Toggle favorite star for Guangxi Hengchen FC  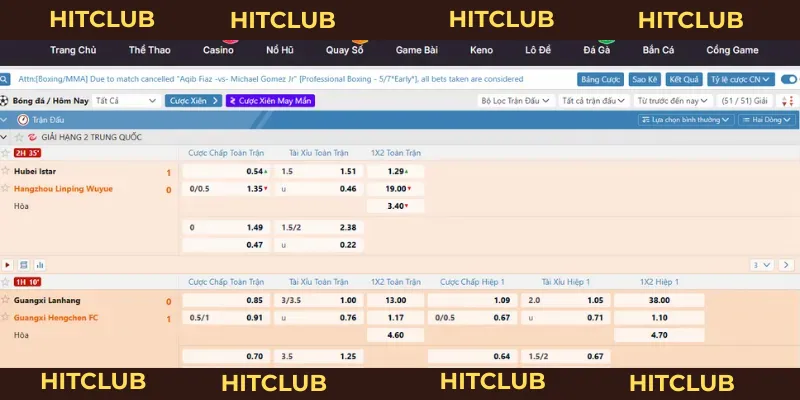(5, 316)
